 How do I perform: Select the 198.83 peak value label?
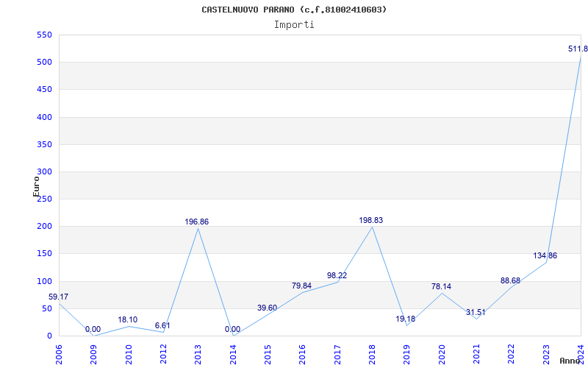[371, 220]
